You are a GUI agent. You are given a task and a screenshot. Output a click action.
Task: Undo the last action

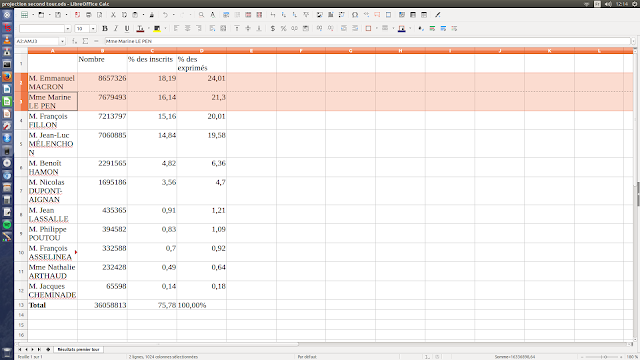point(165,15)
